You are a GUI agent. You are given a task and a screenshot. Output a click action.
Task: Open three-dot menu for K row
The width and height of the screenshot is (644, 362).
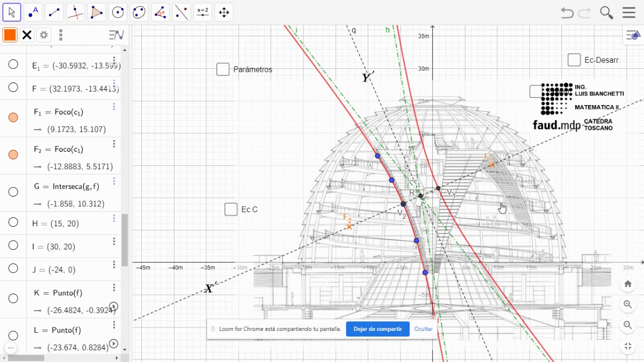(114, 288)
